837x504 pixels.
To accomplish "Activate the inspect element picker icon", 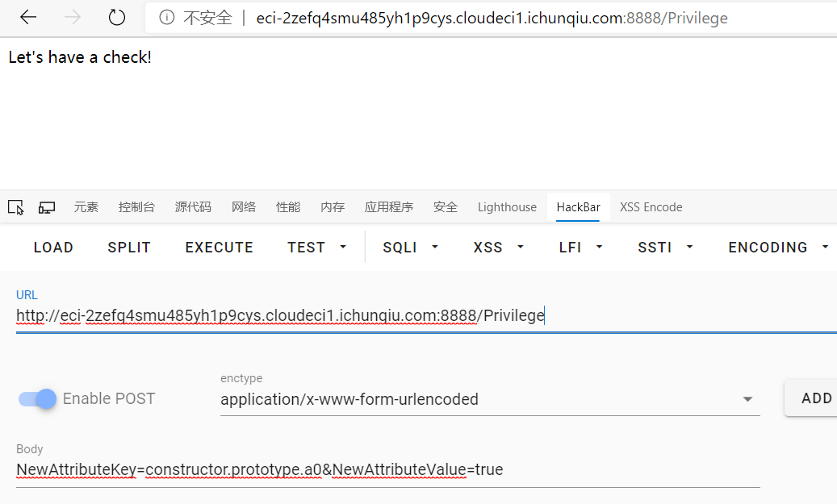I will (x=15, y=207).
